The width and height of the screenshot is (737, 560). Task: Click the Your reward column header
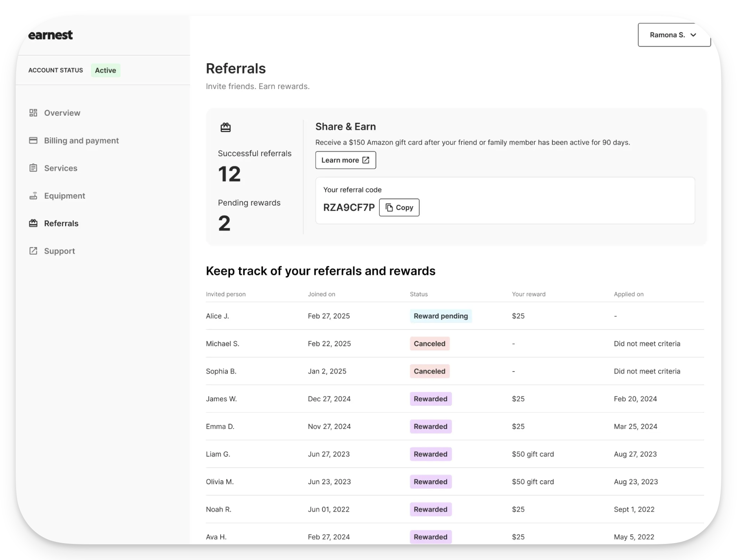coord(528,294)
